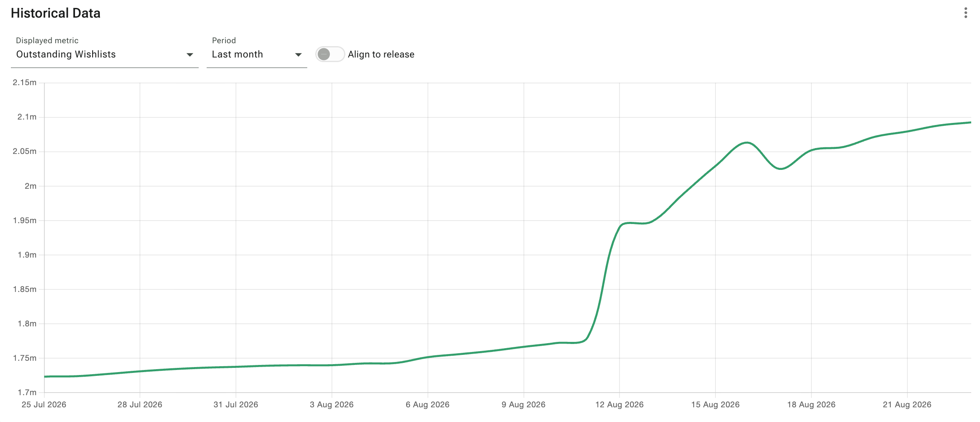Select the Outstanding Wishlists metric field
The image size is (980, 422).
pyautogui.click(x=105, y=55)
